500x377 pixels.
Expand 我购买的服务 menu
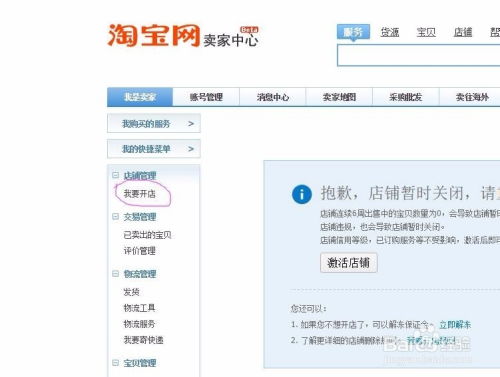[154, 123]
